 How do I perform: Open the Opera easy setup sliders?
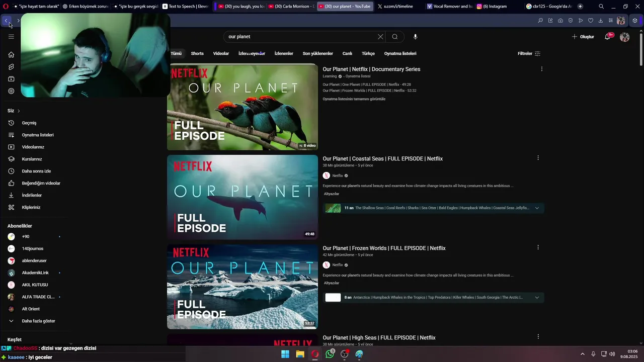[611, 21]
